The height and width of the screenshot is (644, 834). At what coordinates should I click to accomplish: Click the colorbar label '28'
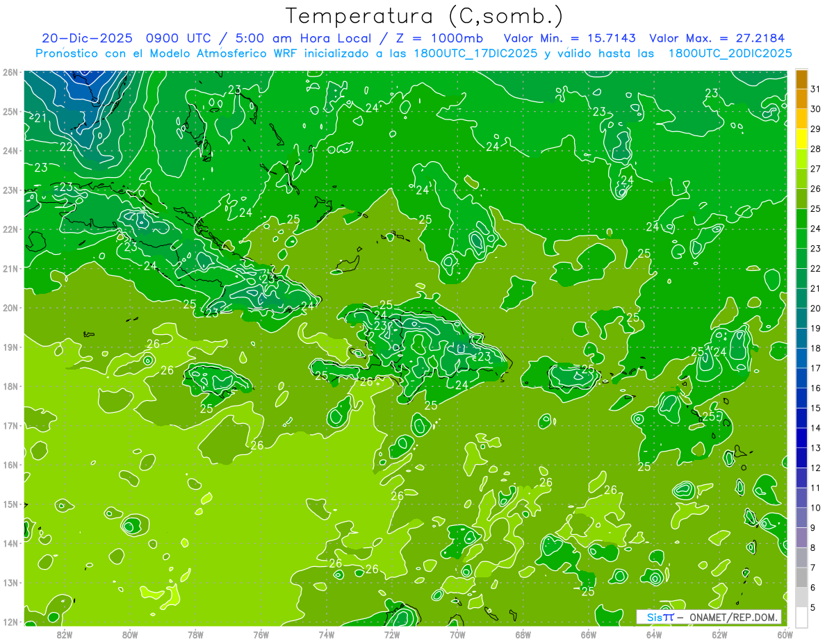816,149
